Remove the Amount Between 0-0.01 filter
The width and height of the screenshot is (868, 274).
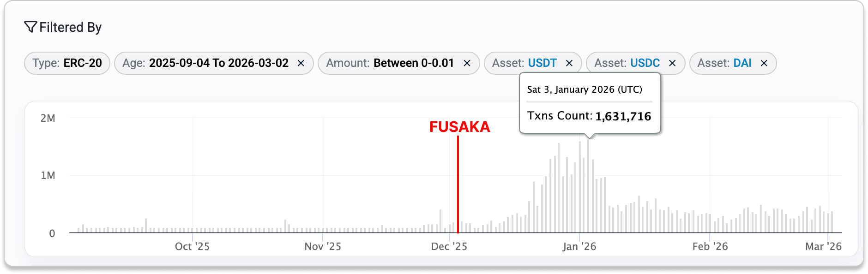pos(467,63)
